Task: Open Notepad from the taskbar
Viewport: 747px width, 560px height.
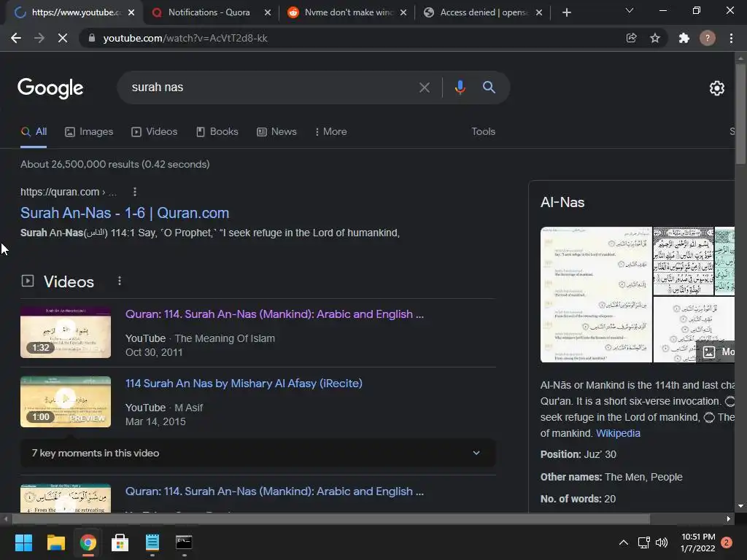Action: pyautogui.click(x=152, y=542)
